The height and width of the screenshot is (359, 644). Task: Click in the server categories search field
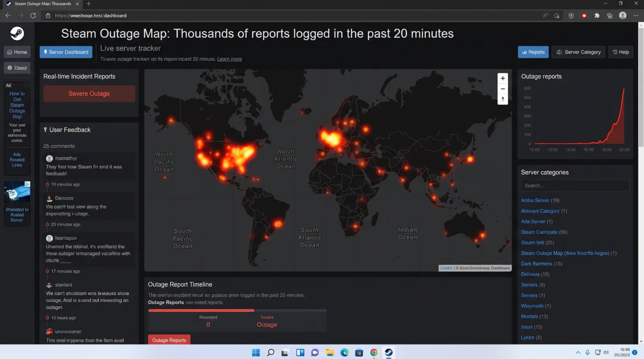575,186
